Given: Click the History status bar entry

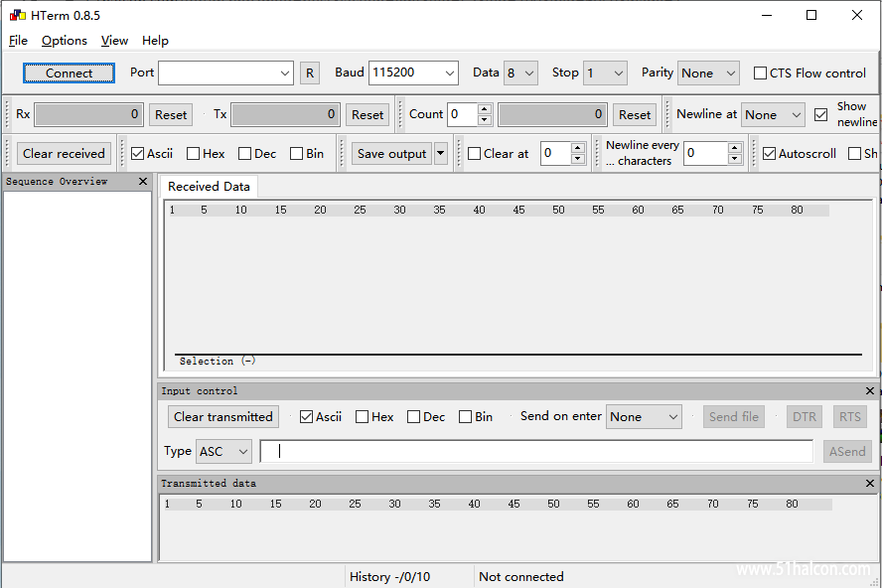Looking at the screenshot, I should point(389,577).
